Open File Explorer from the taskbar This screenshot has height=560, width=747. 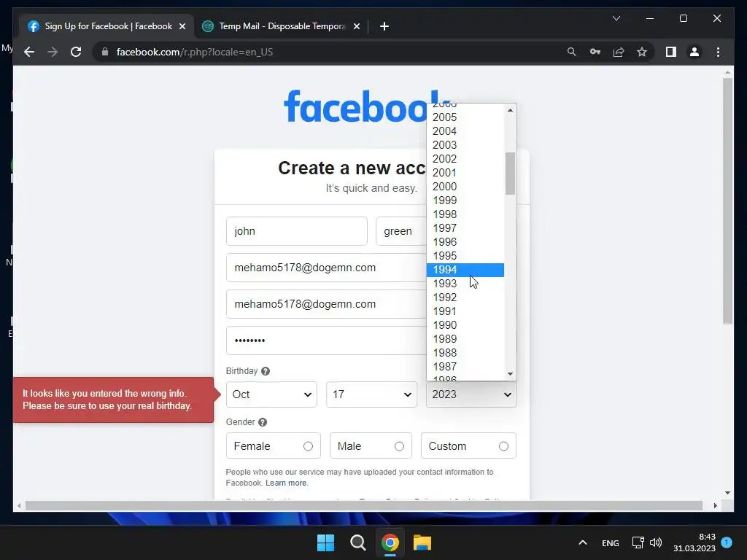[422, 542]
